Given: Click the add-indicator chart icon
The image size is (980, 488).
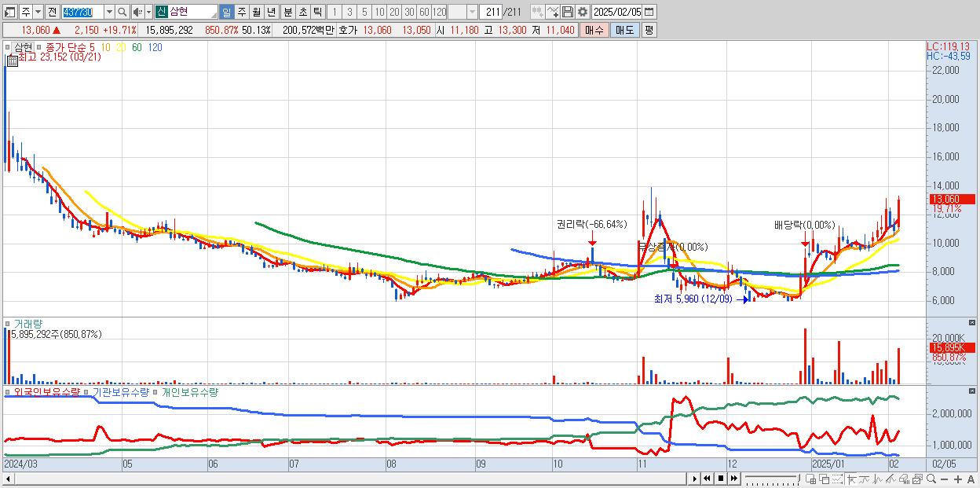Looking at the screenshot, I should tap(538, 12).
